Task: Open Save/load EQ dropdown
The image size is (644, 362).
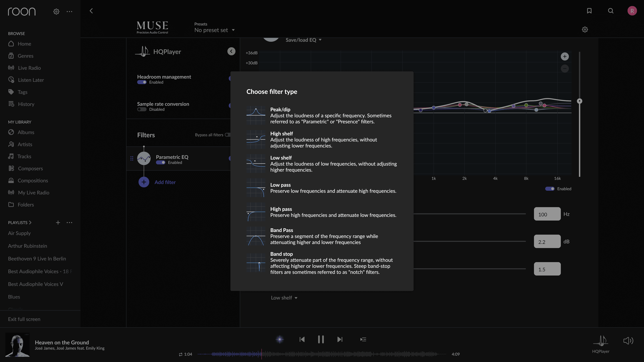Action: click(x=304, y=40)
